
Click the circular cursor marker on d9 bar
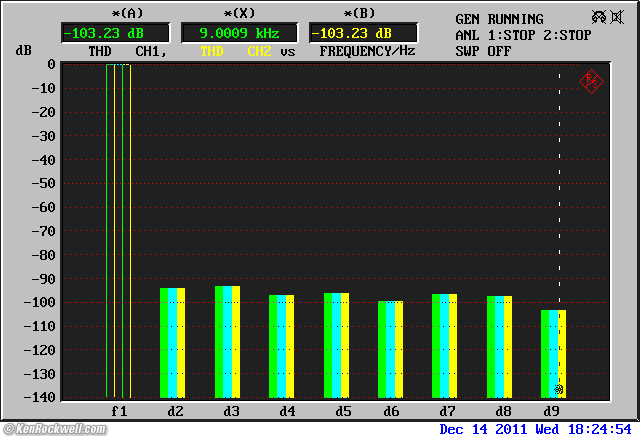559,389
